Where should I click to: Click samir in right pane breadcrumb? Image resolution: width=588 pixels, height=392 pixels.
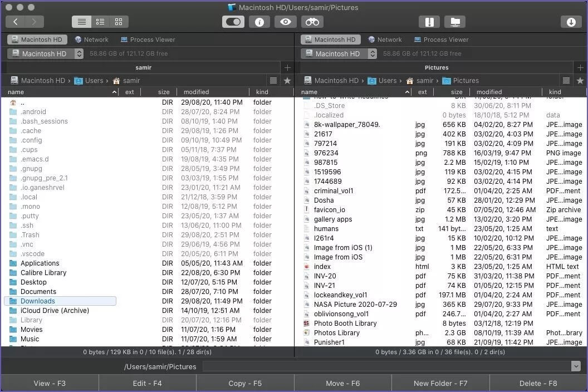[420, 80]
